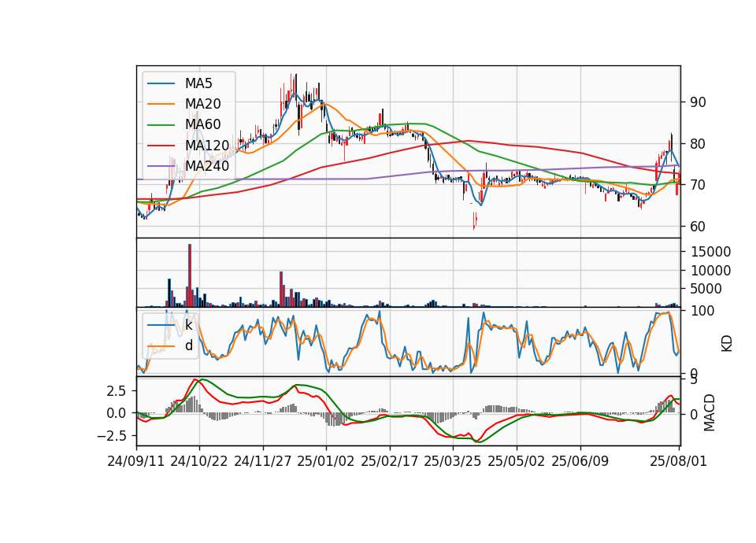
Task: Click the 25/05/02 date axis label
Action: (x=517, y=461)
